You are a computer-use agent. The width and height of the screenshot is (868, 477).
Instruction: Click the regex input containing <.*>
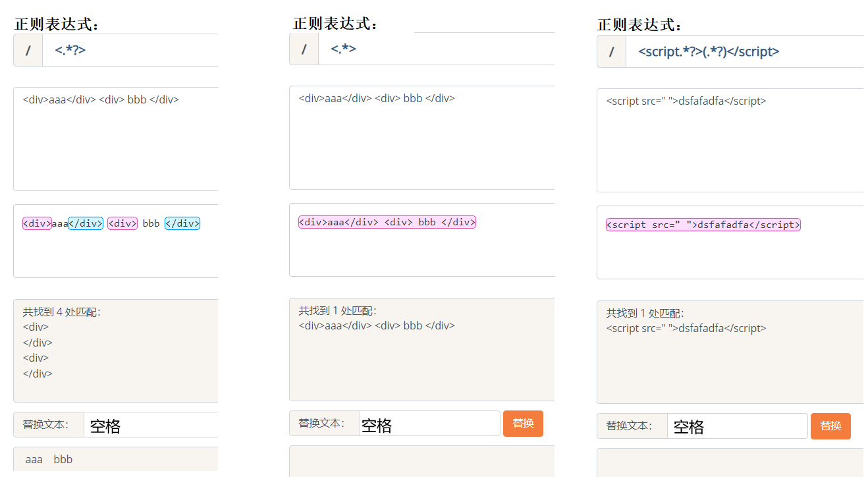(437, 49)
